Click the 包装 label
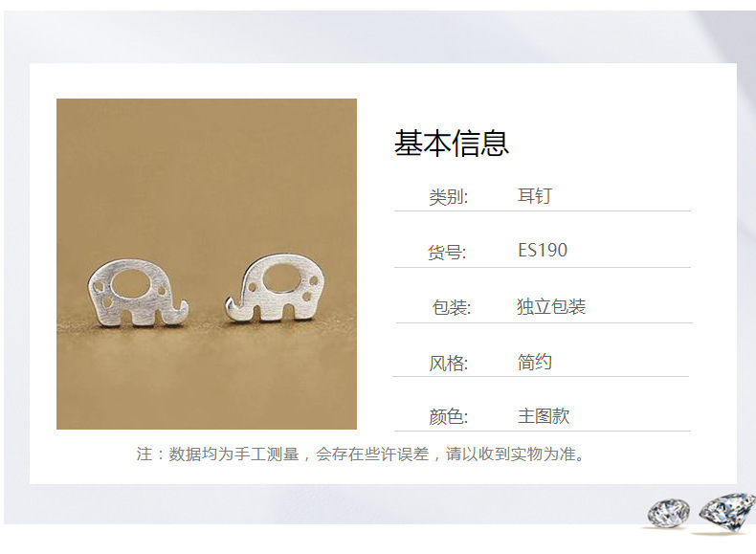This screenshot has width=756, height=554. click(x=452, y=307)
